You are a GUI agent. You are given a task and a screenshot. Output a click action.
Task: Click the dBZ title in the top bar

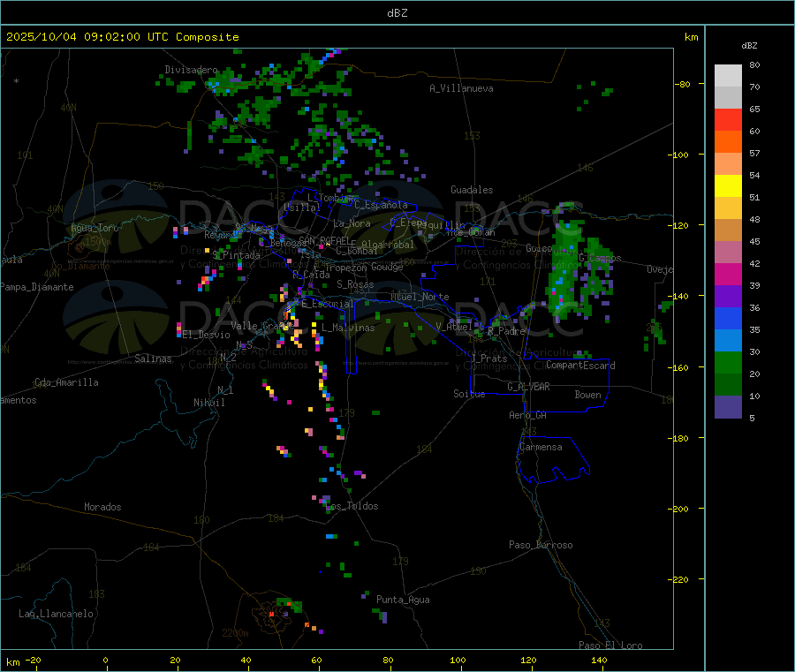point(397,13)
